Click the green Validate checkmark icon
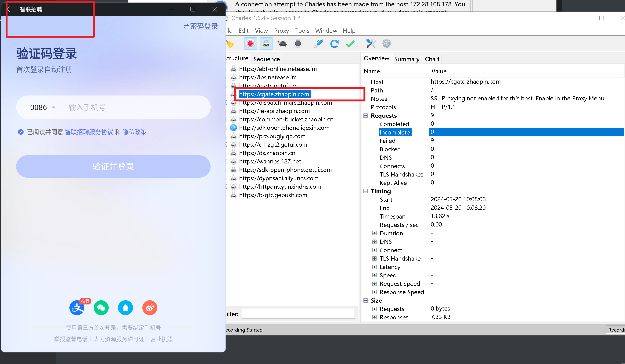The width and height of the screenshot is (625, 364). click(350, 44)
